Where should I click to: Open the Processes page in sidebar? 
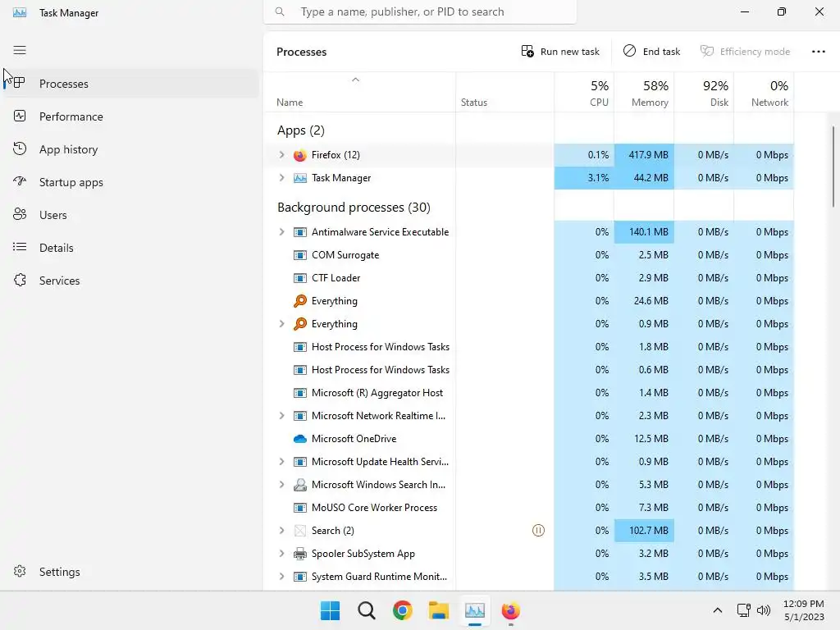tap(130, 84)
